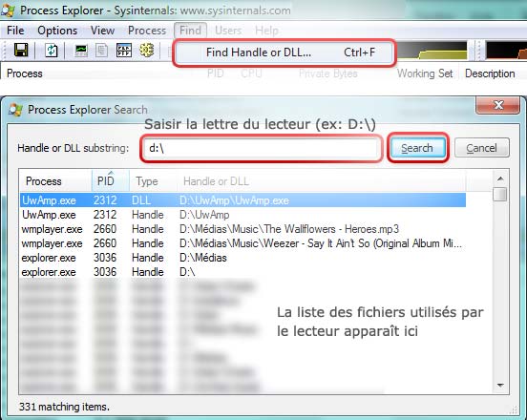Select the explorer.exe D:\ handle row
This screenshot has height=420, width=527.
tap(242, 272)
